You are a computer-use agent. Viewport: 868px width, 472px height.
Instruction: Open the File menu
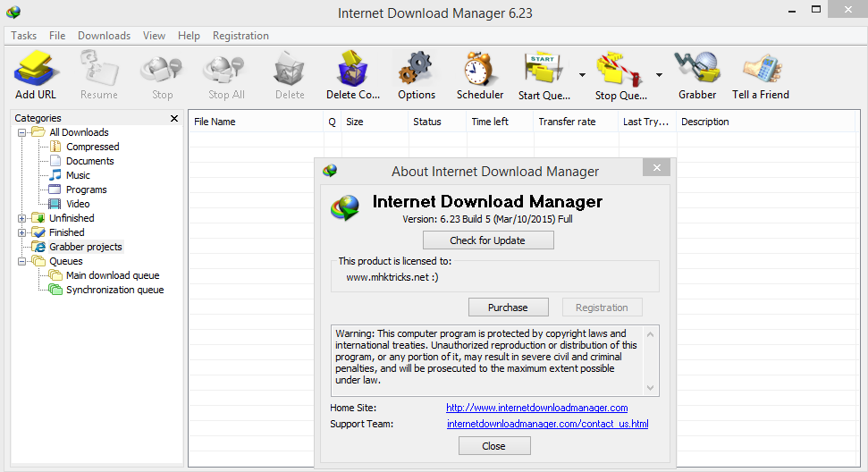[57, 36]
